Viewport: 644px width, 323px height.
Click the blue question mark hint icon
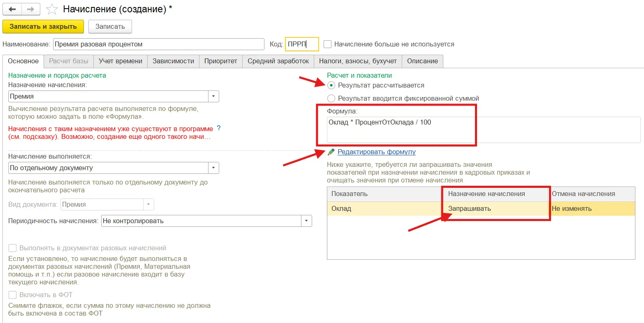pyautogui.click(x=219, y=128)
